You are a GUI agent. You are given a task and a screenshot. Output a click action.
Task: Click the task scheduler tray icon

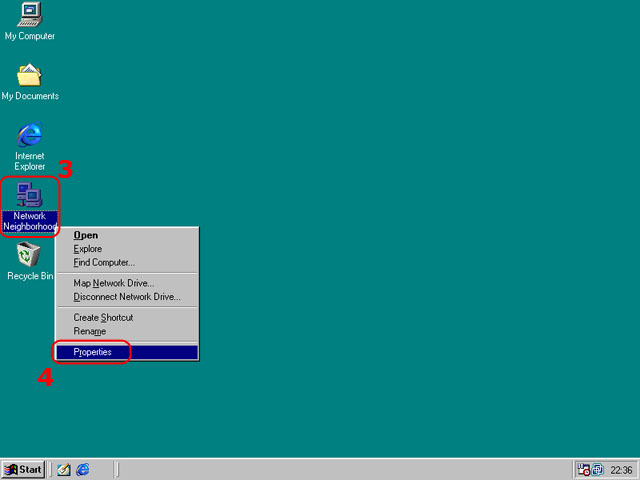tap(584, 470)
